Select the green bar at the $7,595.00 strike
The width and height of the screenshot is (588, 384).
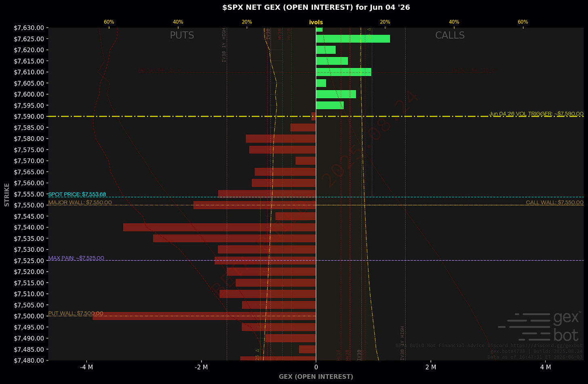click(330, 105)
